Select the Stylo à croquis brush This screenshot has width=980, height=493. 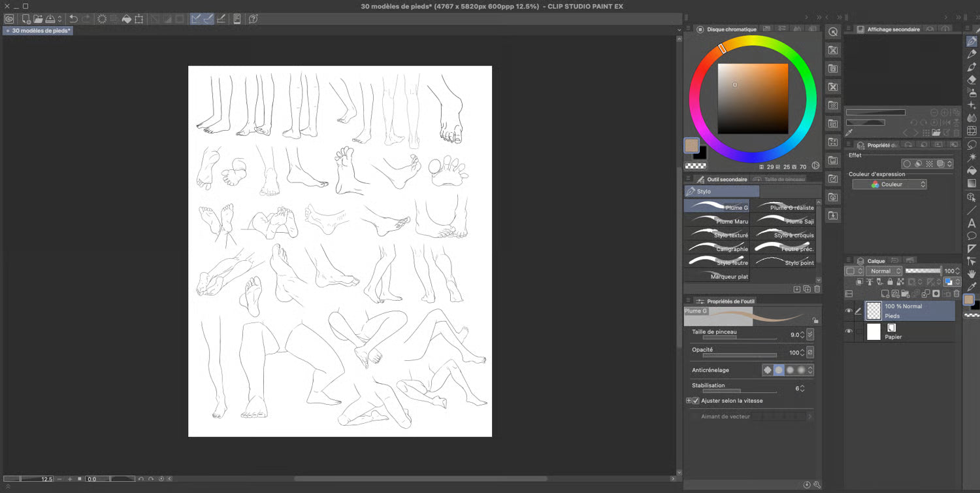[783, 235]
